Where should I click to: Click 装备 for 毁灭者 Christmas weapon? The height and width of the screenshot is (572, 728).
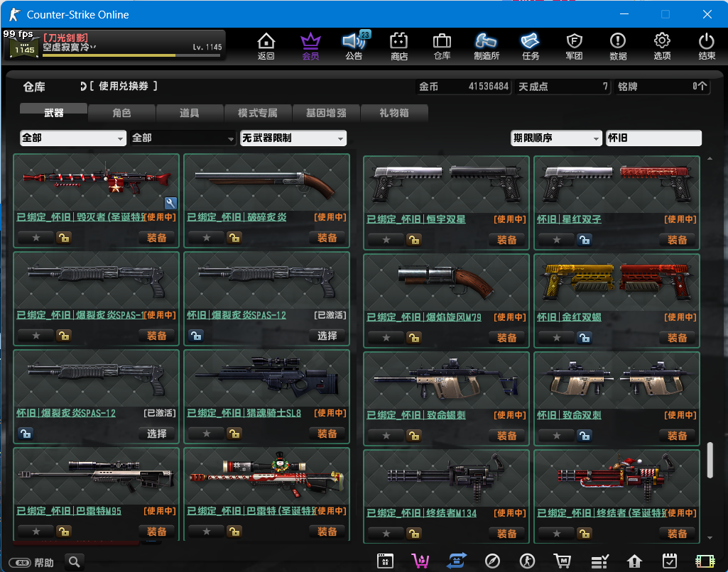[157, 238]
